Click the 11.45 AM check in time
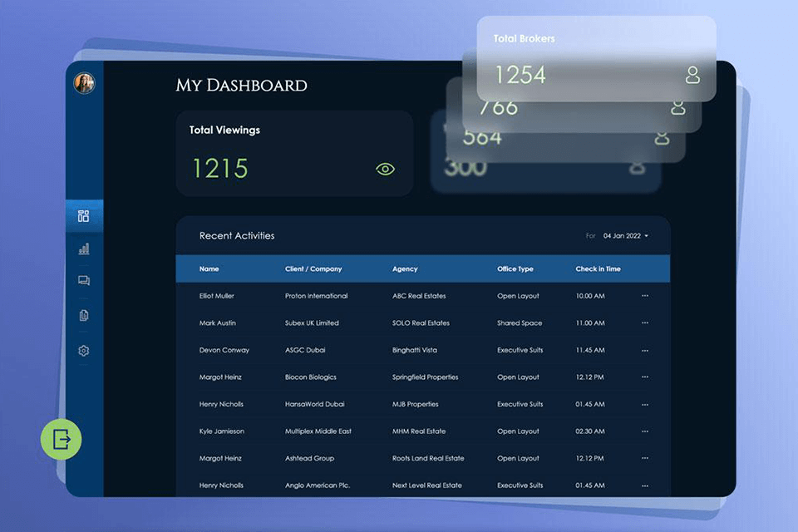798x532 pixels. pos(590,350)
